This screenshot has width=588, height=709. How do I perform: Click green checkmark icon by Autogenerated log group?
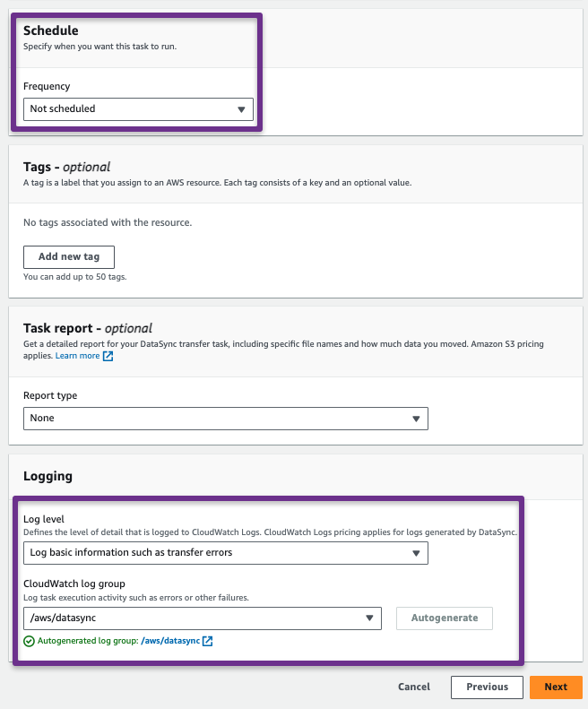point(29,641)
